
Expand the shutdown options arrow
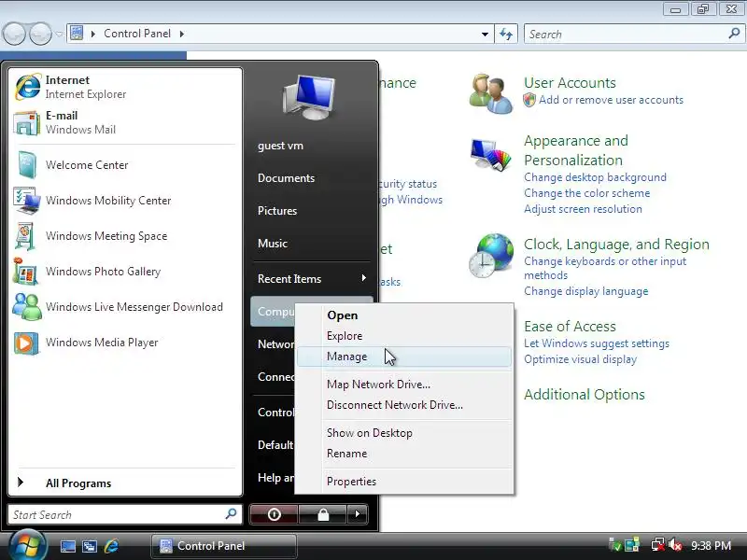pos(358,514)
